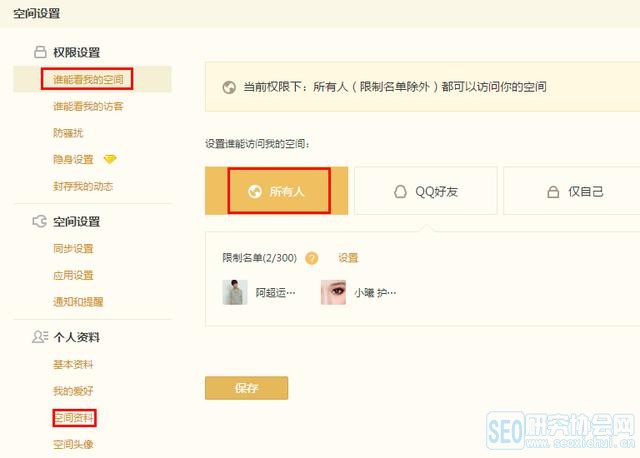The image size is (640, 458).
Task: Click the avatar thumbnail of 小曦
Action: point(333,292)
